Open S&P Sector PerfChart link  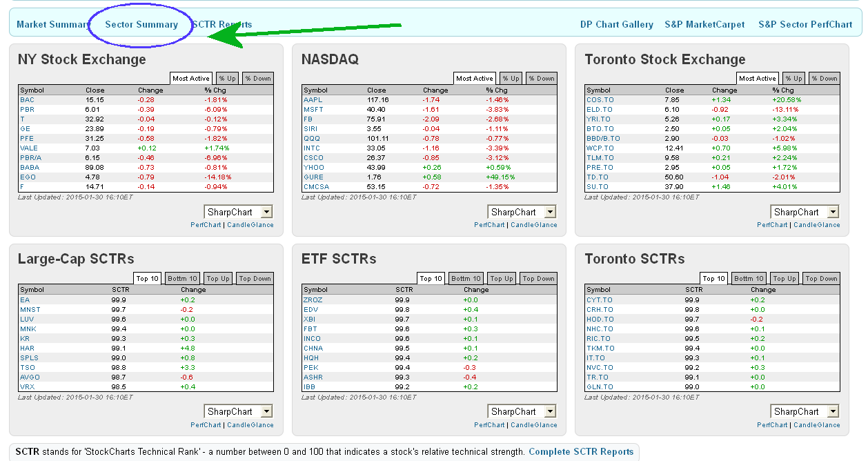pyautogui.click(x=805, y=24)
